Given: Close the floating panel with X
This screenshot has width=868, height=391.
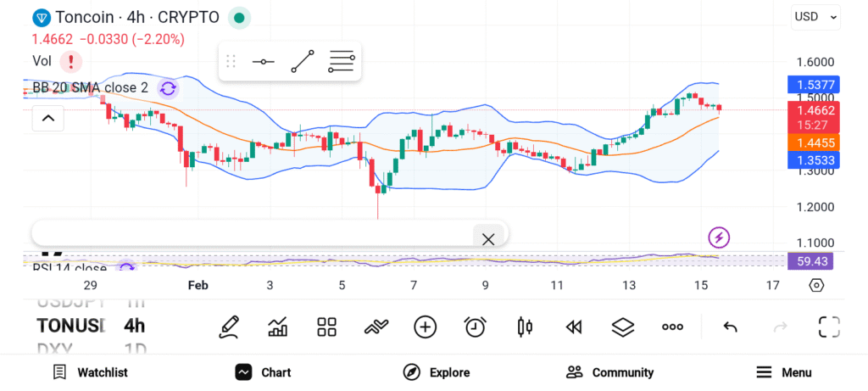Looking at the screenshot, I should [488, 239].
